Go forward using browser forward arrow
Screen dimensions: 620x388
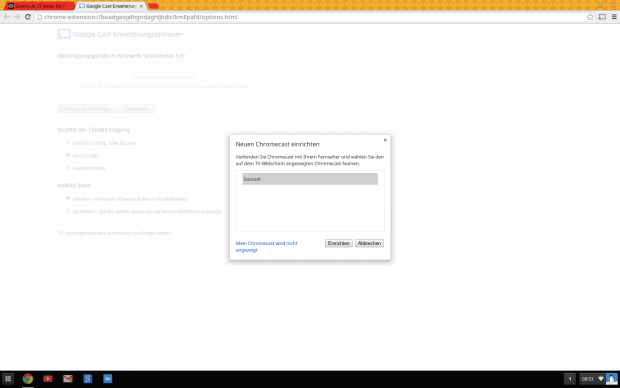click(17, 17)
